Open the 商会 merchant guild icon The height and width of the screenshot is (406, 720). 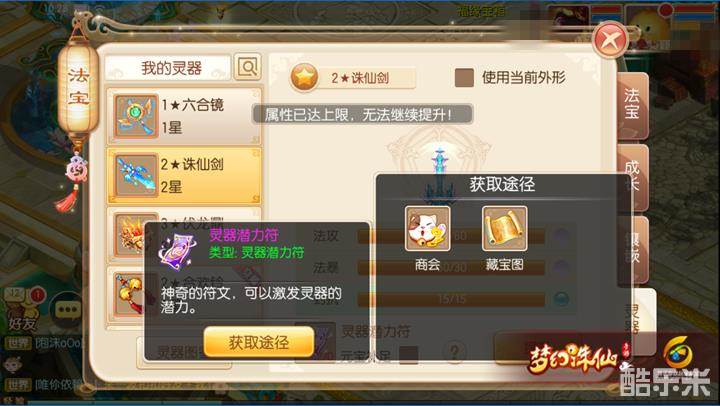click(x=427, y=228)
